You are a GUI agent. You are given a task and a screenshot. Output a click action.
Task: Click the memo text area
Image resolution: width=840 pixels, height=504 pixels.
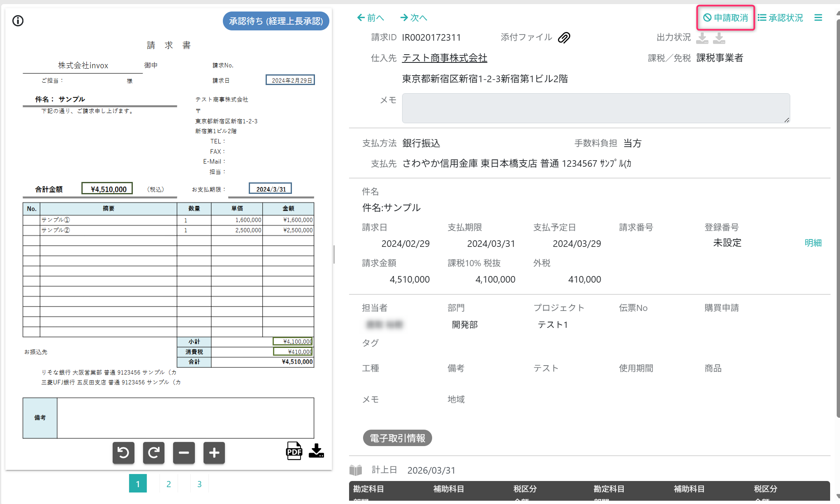pyautogui.click(x=595, y=108)
